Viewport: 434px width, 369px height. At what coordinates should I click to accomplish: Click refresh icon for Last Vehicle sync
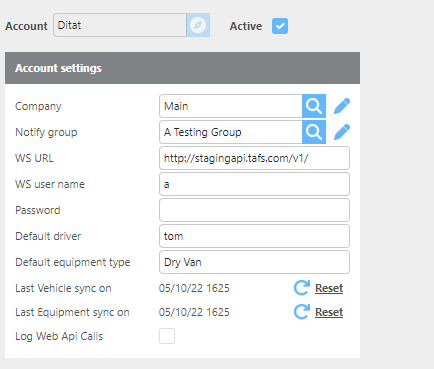[302, 288]
